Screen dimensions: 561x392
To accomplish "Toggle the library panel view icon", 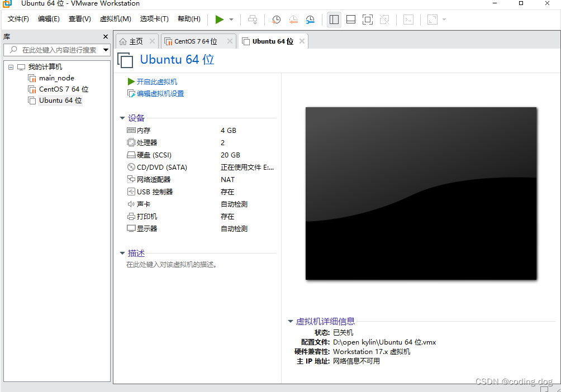I will [x=334, y=20].
